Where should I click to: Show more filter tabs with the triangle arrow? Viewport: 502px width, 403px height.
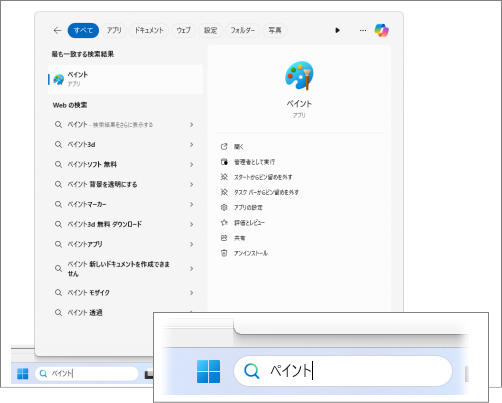click(337, 30)
